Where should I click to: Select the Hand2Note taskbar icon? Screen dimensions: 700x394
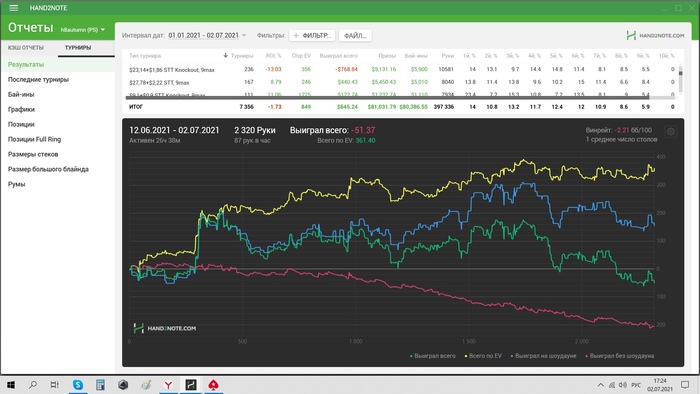[191, 385]
